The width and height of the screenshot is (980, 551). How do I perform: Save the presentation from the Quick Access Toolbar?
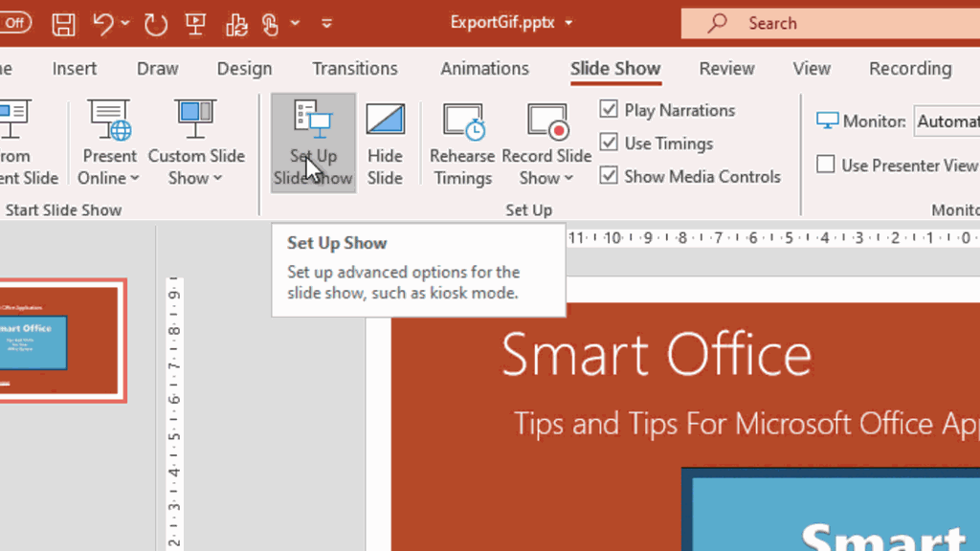pyautogui.click(x=63, y=22)
